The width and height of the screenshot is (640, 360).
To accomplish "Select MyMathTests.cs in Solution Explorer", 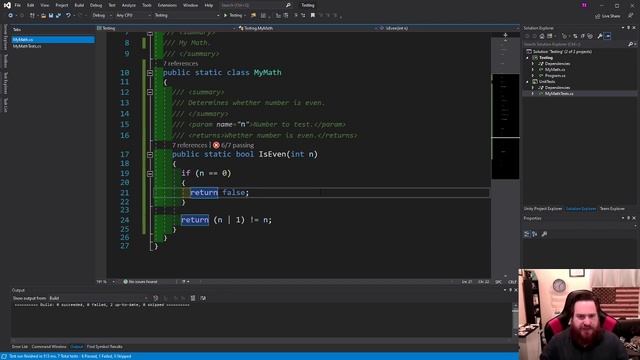I will (x=559, y=93).
